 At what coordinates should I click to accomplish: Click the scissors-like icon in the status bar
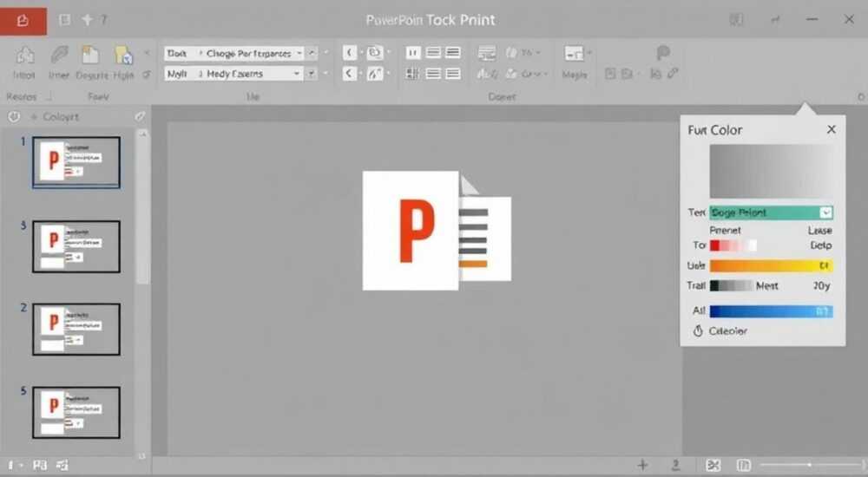[x=713, y=465]
